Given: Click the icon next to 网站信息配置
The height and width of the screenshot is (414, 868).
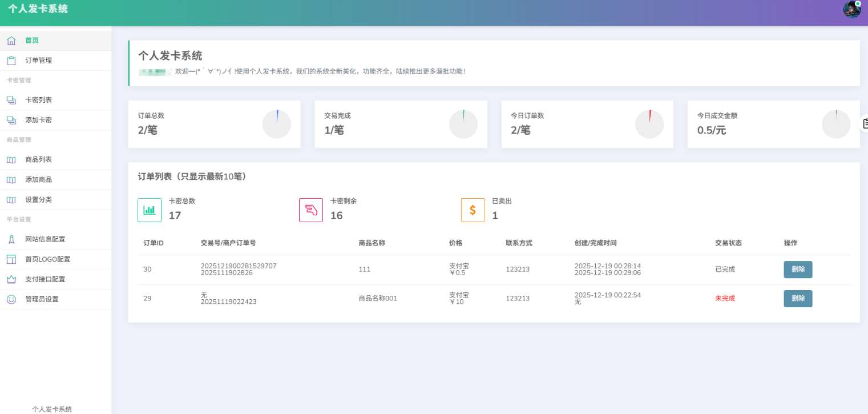Looking at the screenshot, I should pos(11,239).
